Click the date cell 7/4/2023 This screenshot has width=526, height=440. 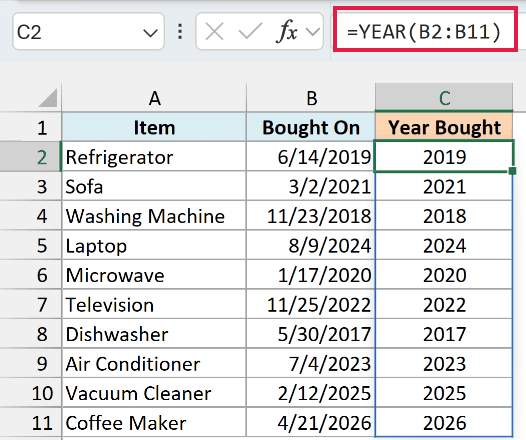(x=311, y=364)
